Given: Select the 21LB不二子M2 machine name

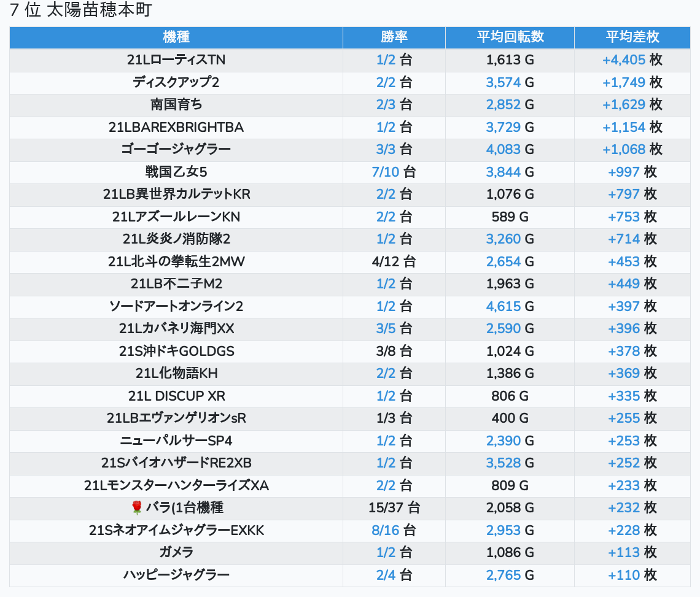Looking at the screenshot, I should (x=176, y=284).
